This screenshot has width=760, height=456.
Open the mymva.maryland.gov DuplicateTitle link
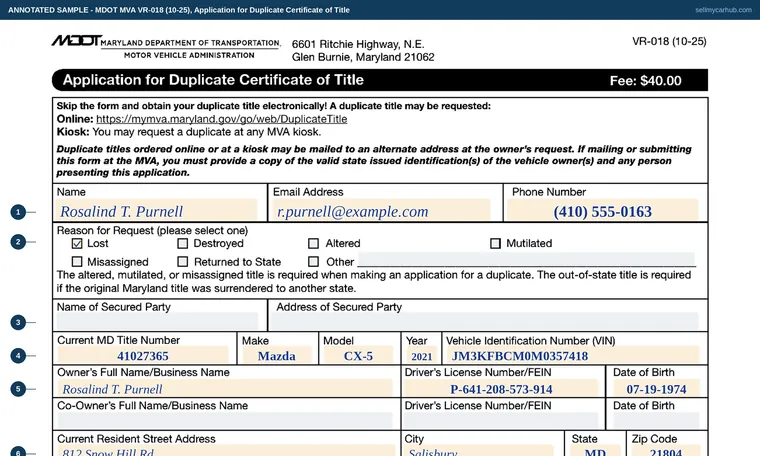point(222,119)
